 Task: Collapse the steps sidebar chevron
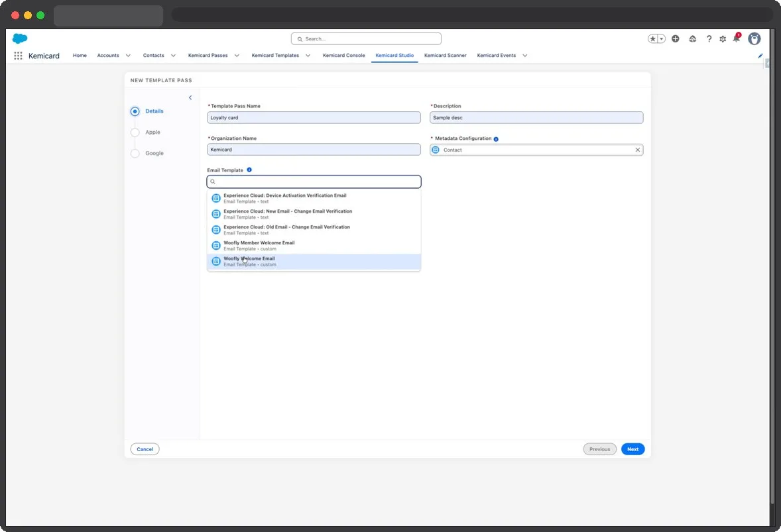[190, 97]
